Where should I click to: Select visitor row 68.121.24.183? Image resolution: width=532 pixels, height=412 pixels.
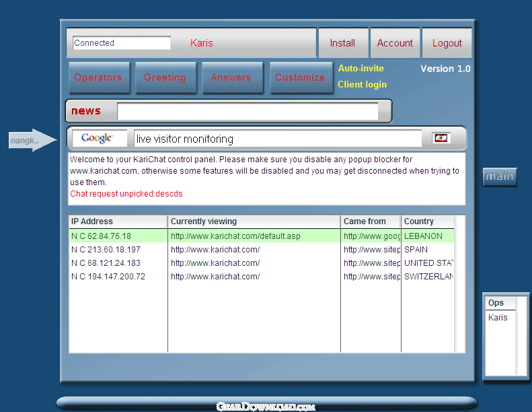coord(261,263)
